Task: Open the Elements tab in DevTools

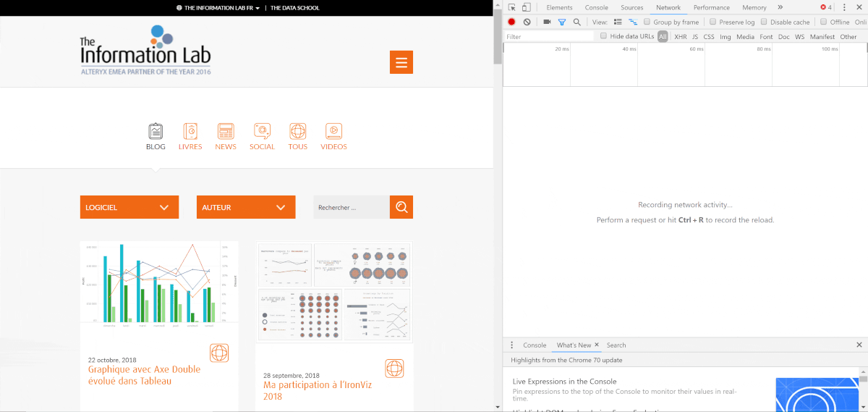Action: point(560,7)
